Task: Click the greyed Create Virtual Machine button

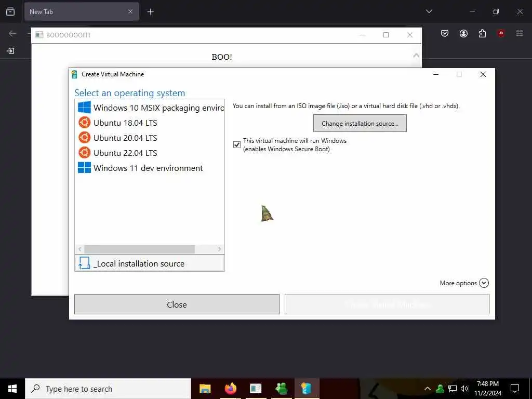Action: click(x=387, y=304)
